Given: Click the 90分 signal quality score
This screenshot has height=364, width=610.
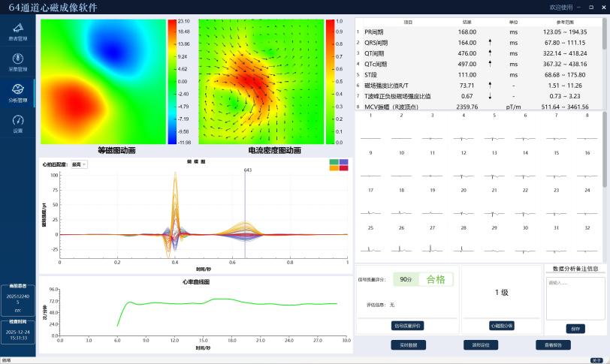Looking at the screenshot, I should (x=406, y=279).
